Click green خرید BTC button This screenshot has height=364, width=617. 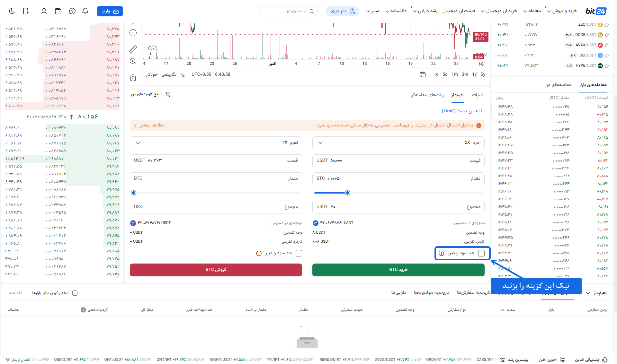(x=398, y=270)
